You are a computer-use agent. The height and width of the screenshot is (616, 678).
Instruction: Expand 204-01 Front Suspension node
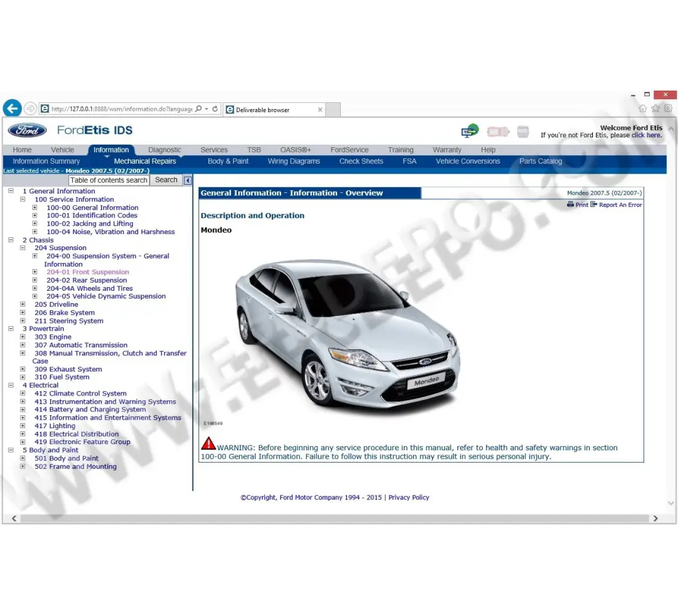(35, 272)
